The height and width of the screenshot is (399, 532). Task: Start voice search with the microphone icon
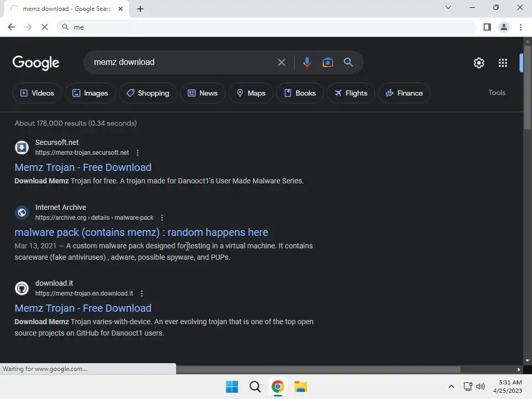pos(307,62)
